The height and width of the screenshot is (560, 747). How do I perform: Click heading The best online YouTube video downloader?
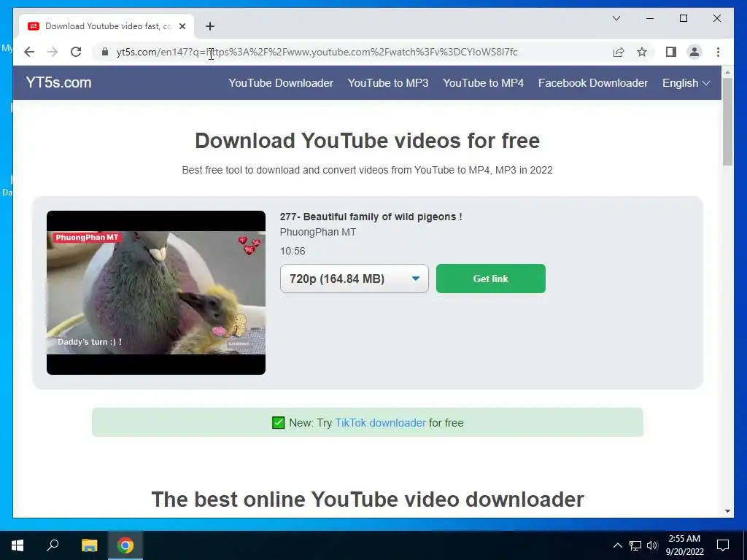[x=368, y=499]
